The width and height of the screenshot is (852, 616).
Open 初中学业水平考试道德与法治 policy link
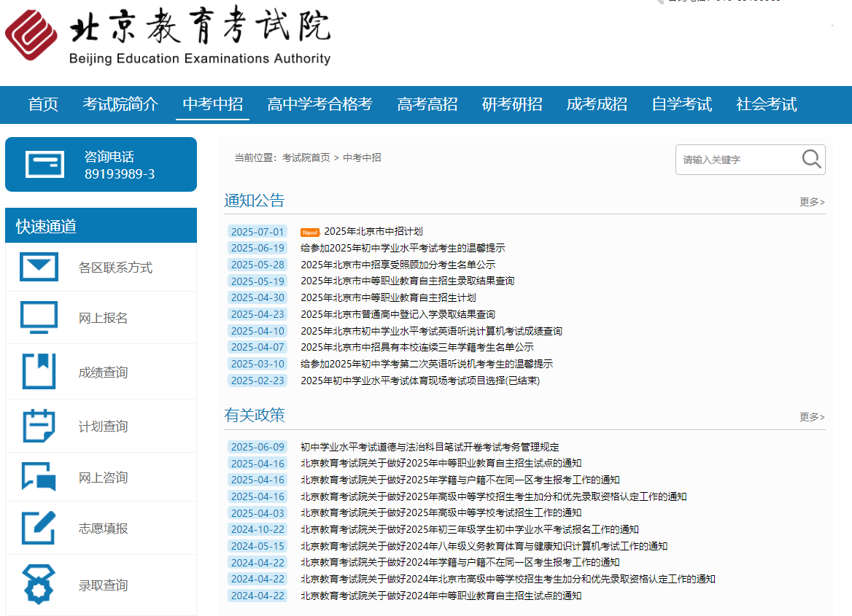(430, 447)
